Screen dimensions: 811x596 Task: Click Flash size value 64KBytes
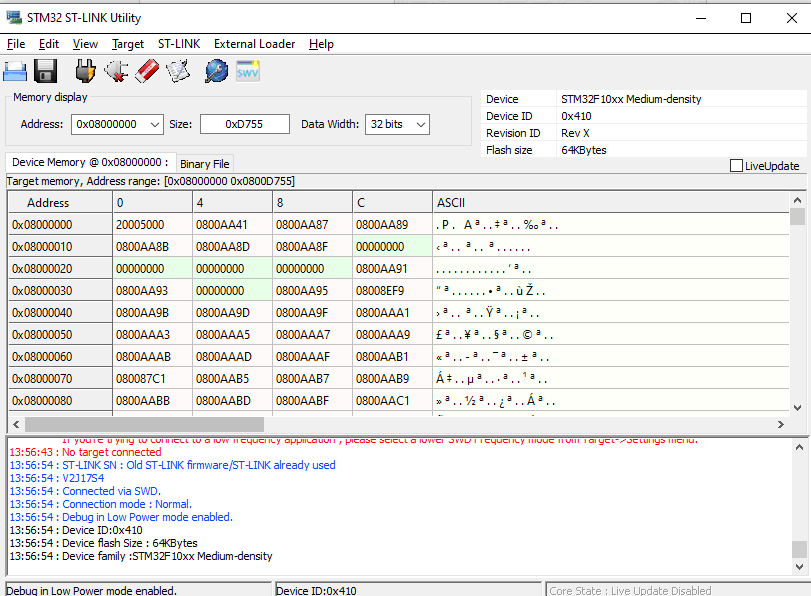pos(583,150)
